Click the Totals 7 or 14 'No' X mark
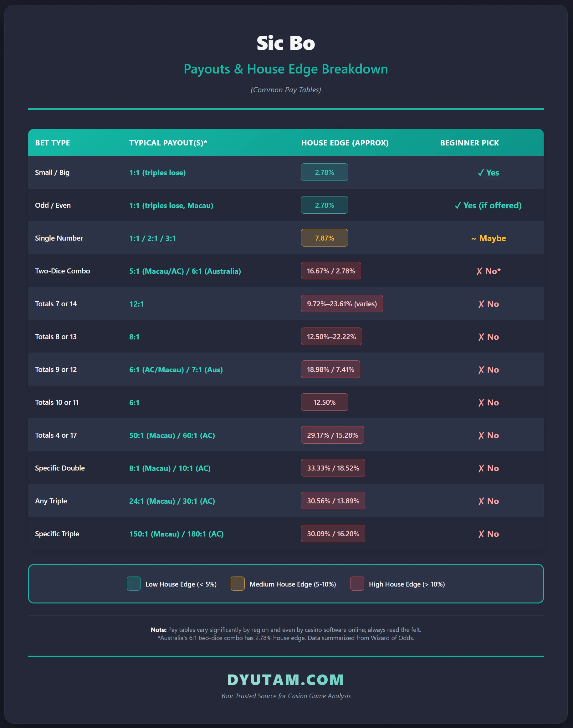573x728 pixels. 481,304
